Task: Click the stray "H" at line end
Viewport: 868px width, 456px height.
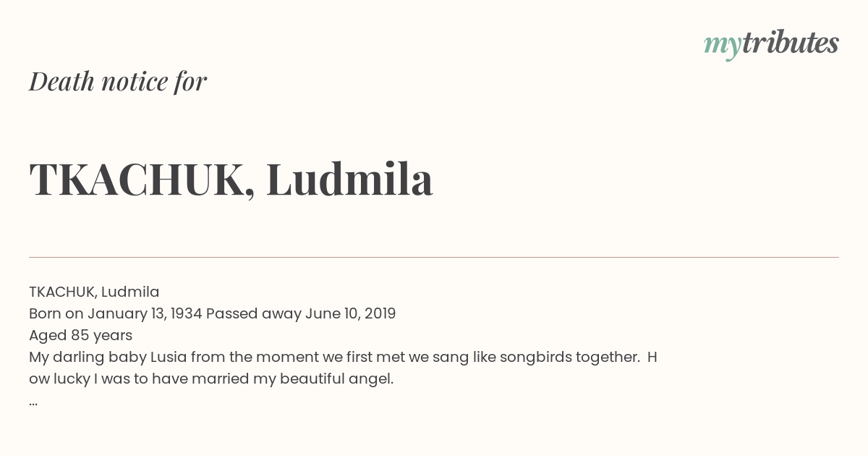Action: 652,357
